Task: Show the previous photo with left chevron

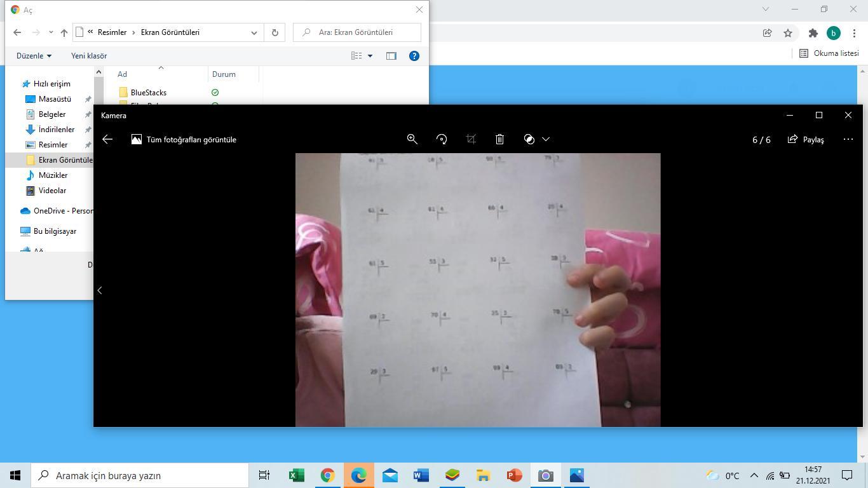Action: [100, 290]
